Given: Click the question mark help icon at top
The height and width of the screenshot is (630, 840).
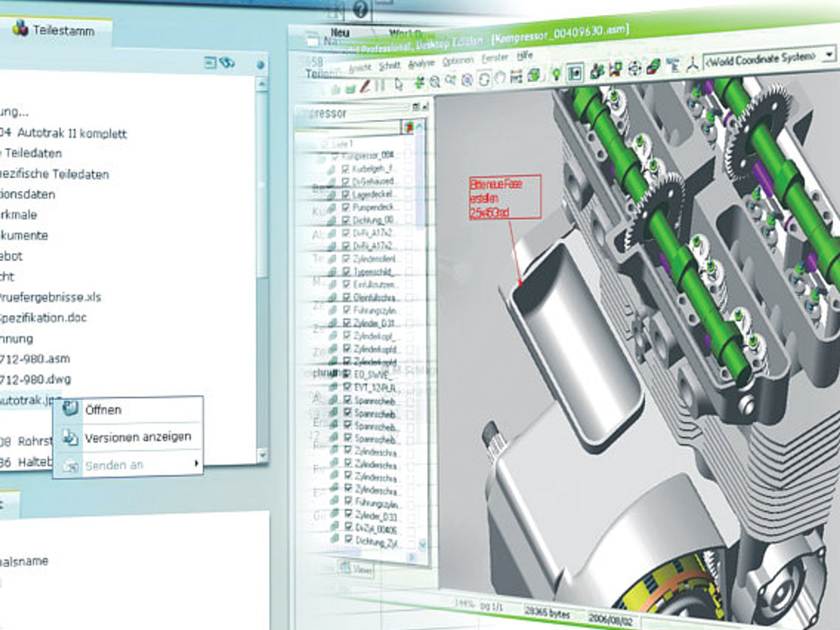Looking at the screenshot, I should [360, 9].
